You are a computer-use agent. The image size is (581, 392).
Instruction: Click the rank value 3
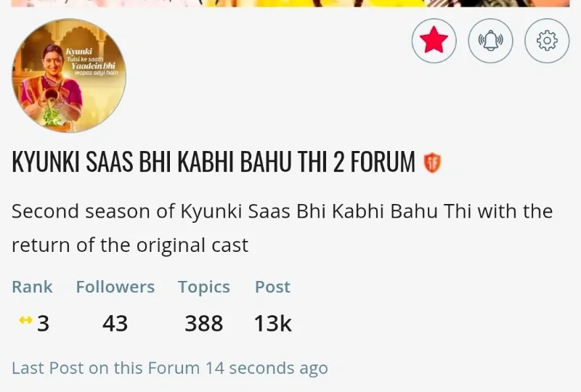pos(43,323)
